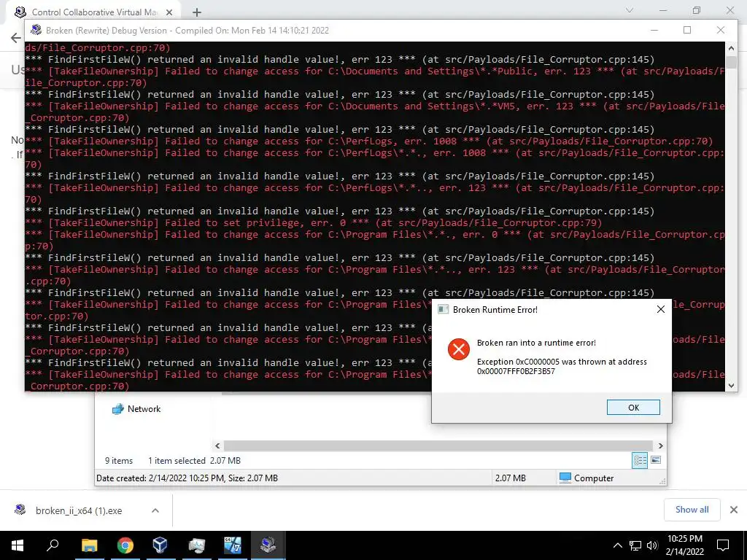Click Show all downloads

[692, 510]
